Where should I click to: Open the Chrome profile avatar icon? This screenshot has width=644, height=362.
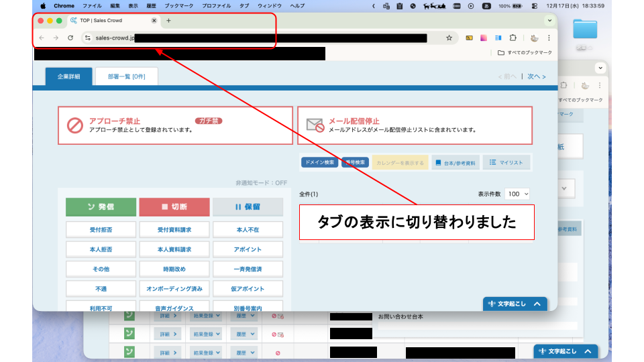click(534, 38)
